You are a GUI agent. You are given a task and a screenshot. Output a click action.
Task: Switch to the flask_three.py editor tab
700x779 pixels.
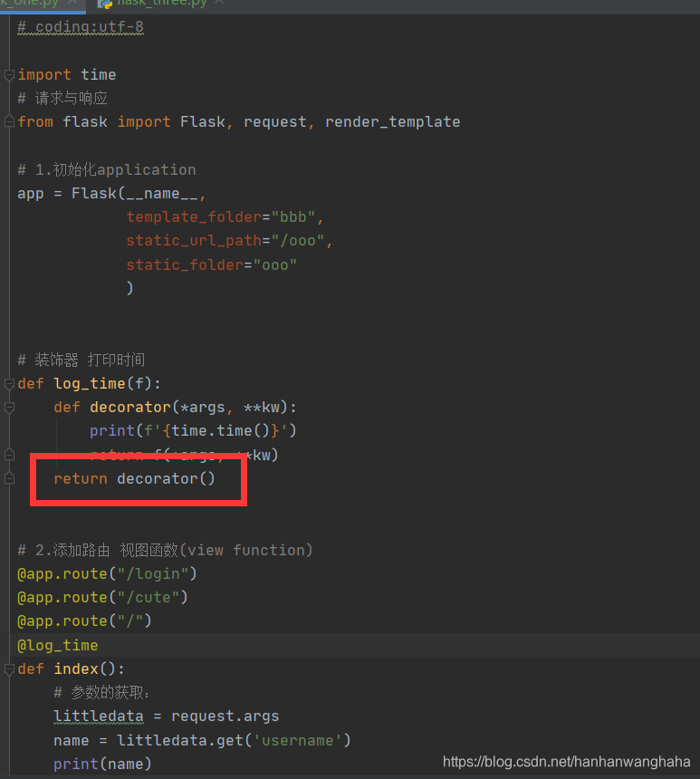click(x=161, y=4)
